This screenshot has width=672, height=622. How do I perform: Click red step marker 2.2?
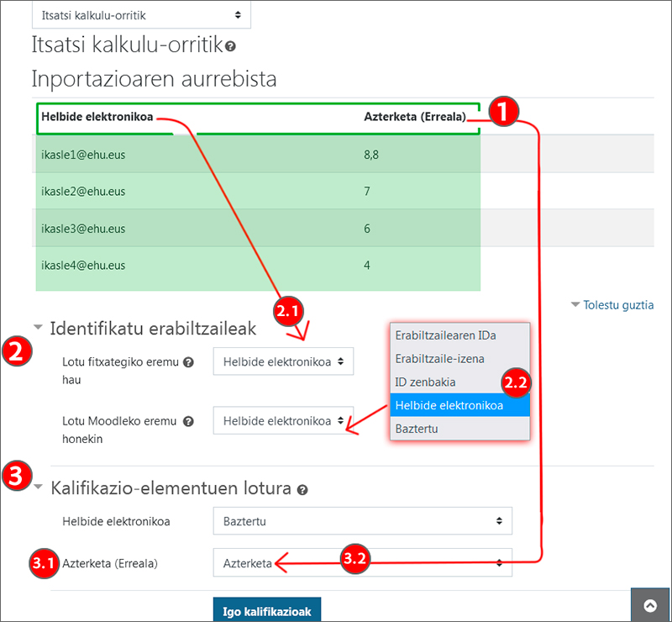click(516, 383)
